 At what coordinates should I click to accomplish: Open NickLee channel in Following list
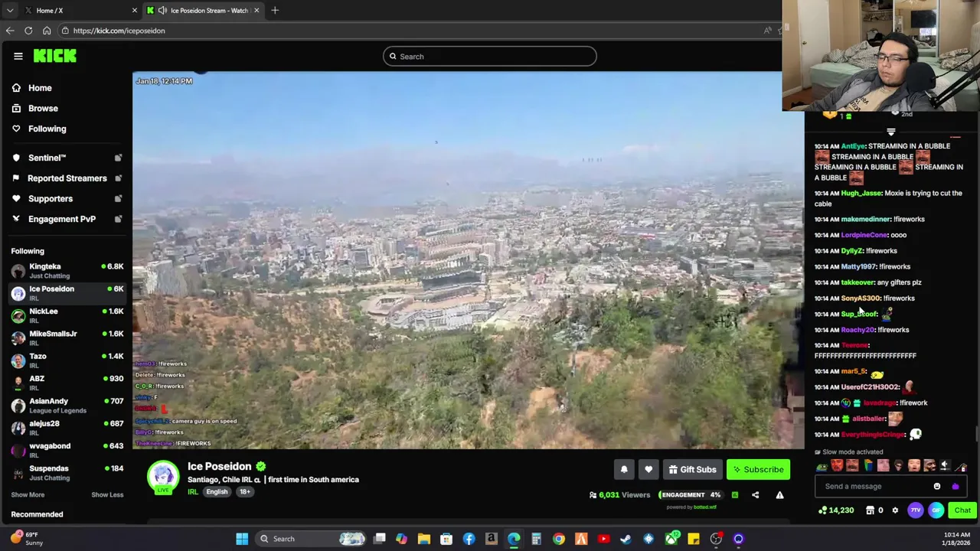(x=67, y=315)
